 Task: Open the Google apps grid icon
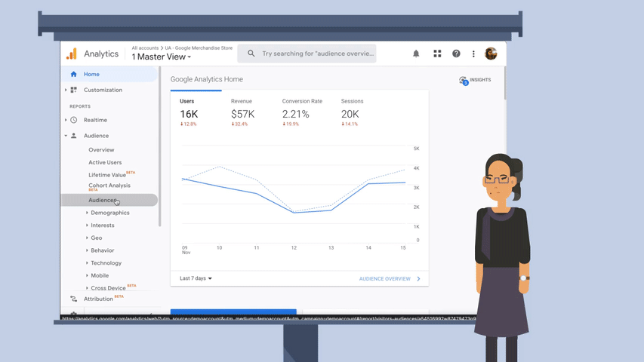[437, 54]
